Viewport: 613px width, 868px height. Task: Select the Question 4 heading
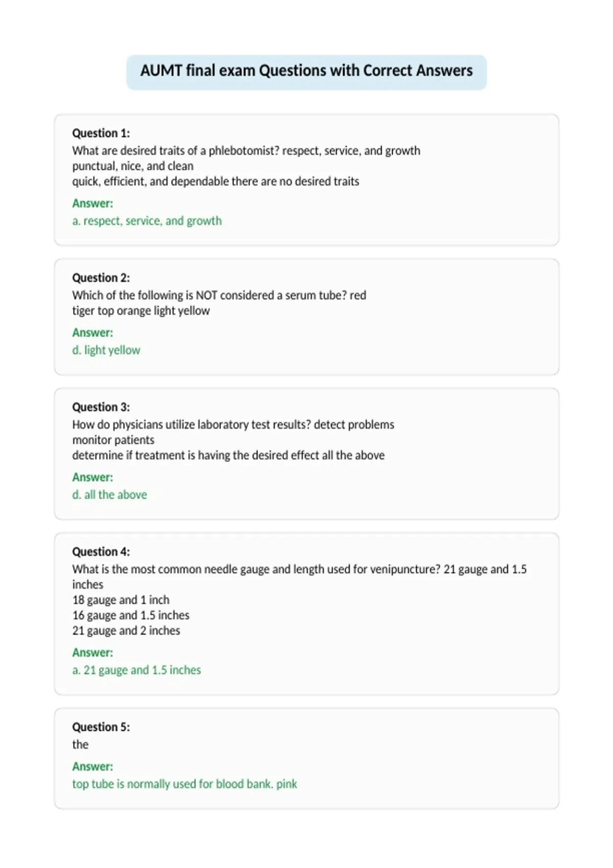click(101, 551)
